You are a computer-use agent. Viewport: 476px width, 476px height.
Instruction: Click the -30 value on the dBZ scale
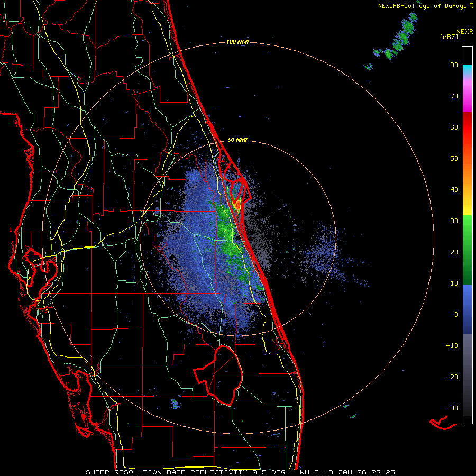[452, 408]
